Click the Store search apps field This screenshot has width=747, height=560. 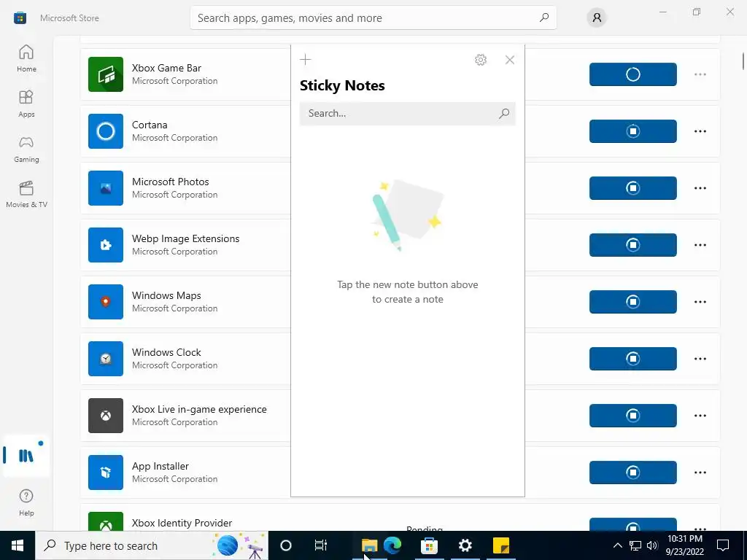tap(373, 17)
